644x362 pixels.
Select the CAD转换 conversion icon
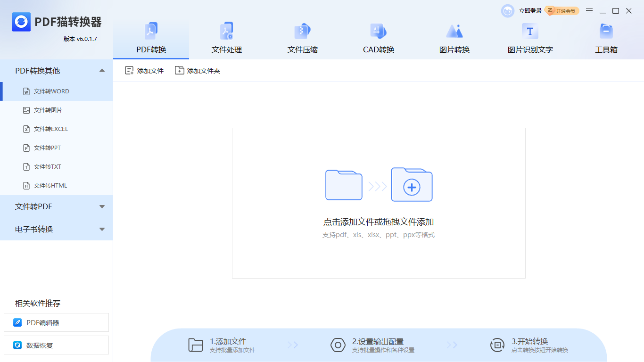pos(378,38)
